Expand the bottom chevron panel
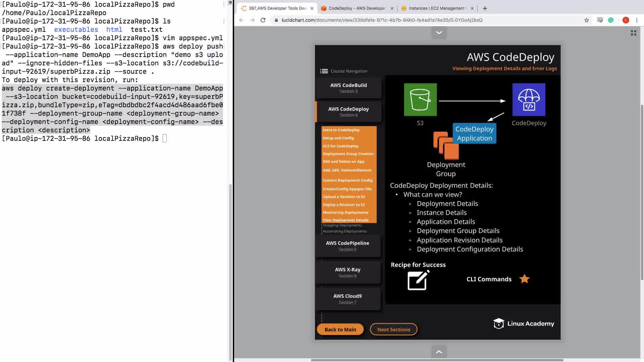The width and height of the screenshot is (644, 362). tap(439, 352)
